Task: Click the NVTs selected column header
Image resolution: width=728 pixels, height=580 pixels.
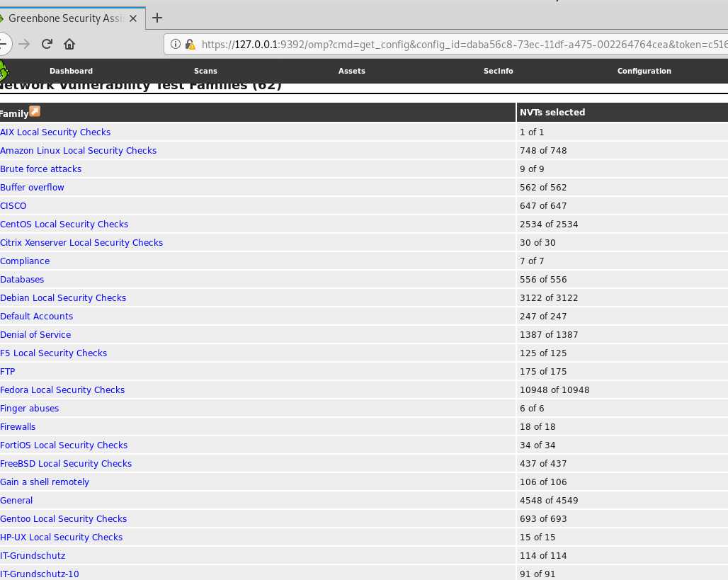Action: click(552, 113)
